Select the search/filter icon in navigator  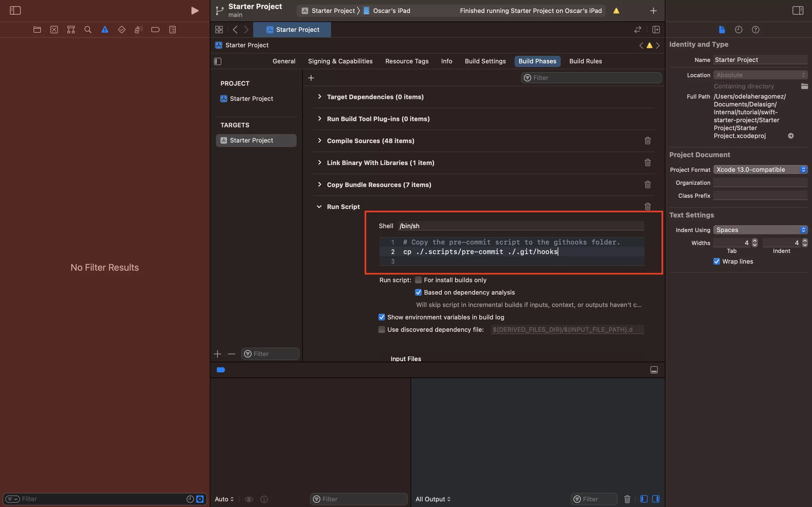tap(88, 29)
